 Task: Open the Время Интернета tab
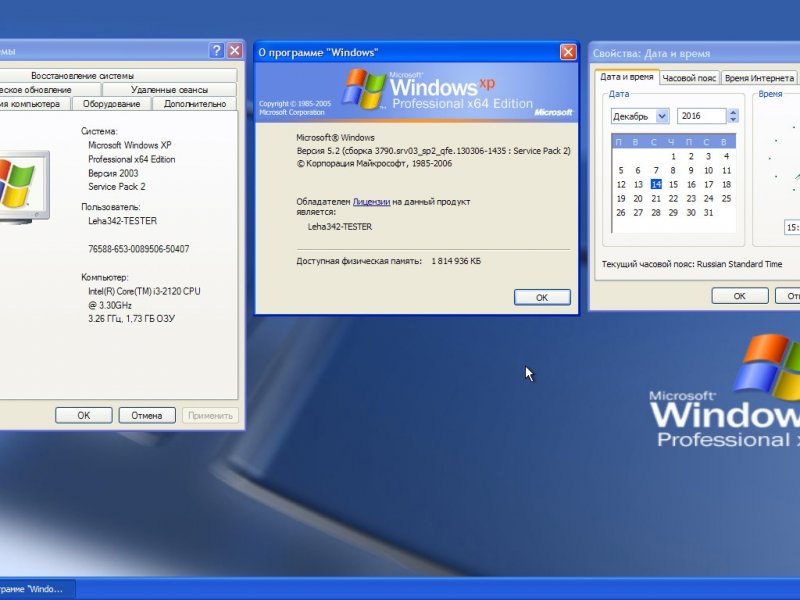point(759,78)
